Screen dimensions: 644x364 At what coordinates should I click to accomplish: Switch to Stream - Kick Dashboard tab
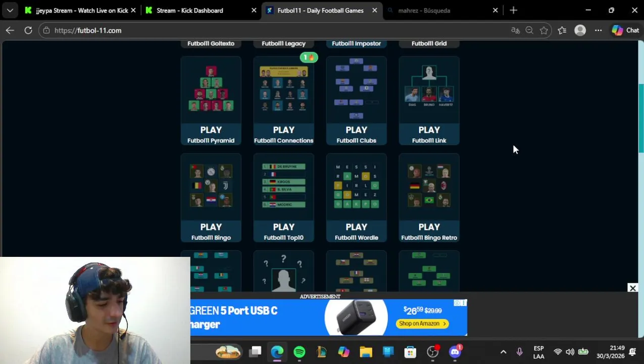tap(200, 10)
